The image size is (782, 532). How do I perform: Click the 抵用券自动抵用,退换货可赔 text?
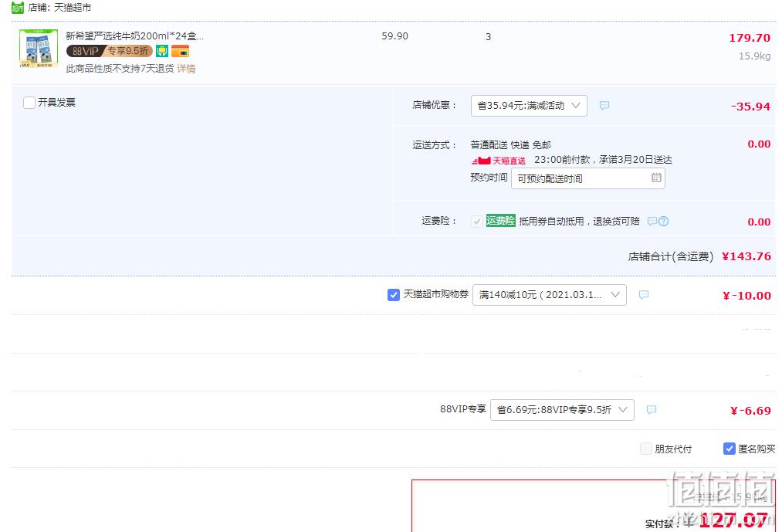(579, 221)
